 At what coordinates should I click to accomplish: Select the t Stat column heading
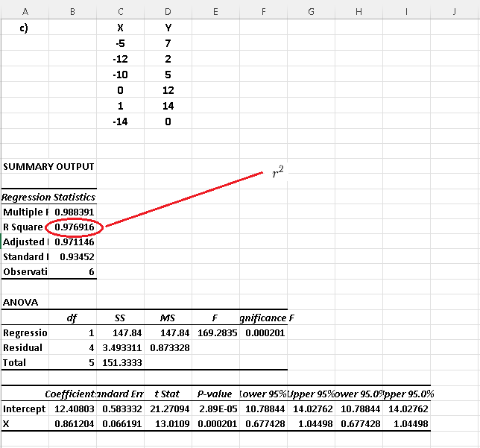tap(167, 394)
